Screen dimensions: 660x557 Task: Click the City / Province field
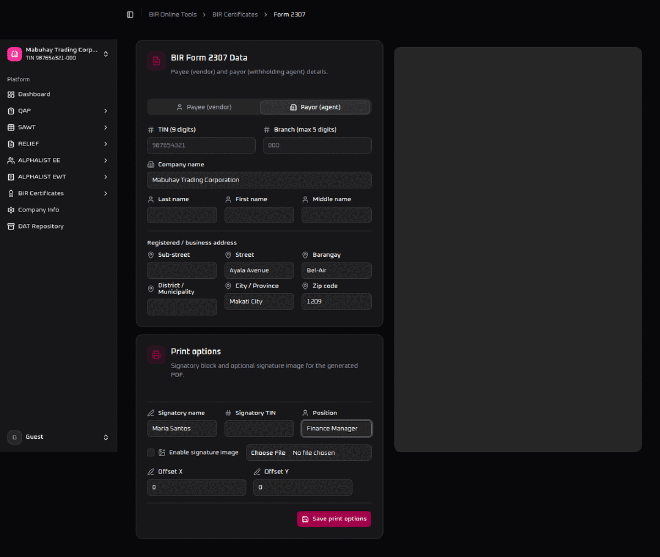pos(259,301)
